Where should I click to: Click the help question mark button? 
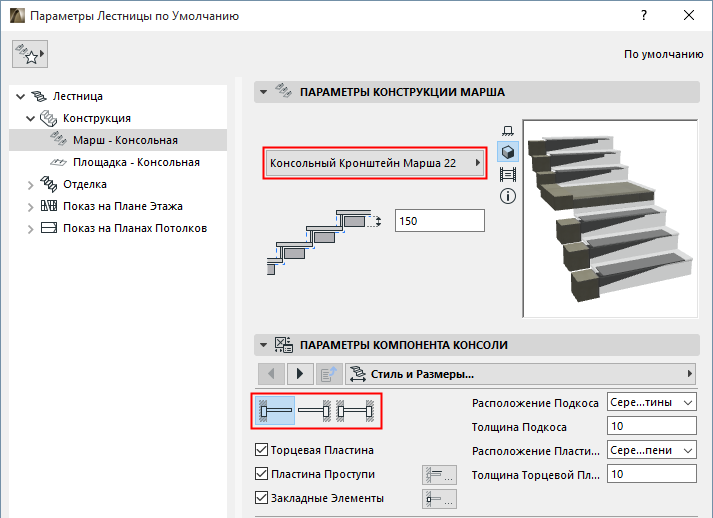tap(644, 15)
